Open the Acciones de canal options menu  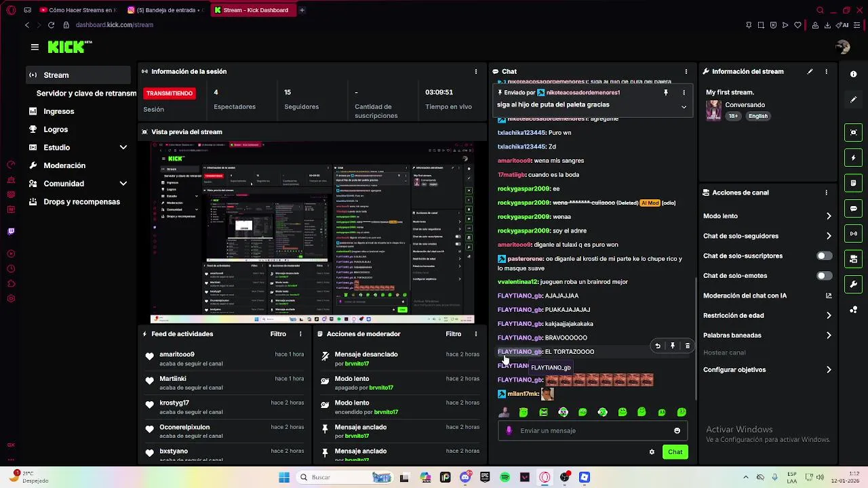(826, 192)
